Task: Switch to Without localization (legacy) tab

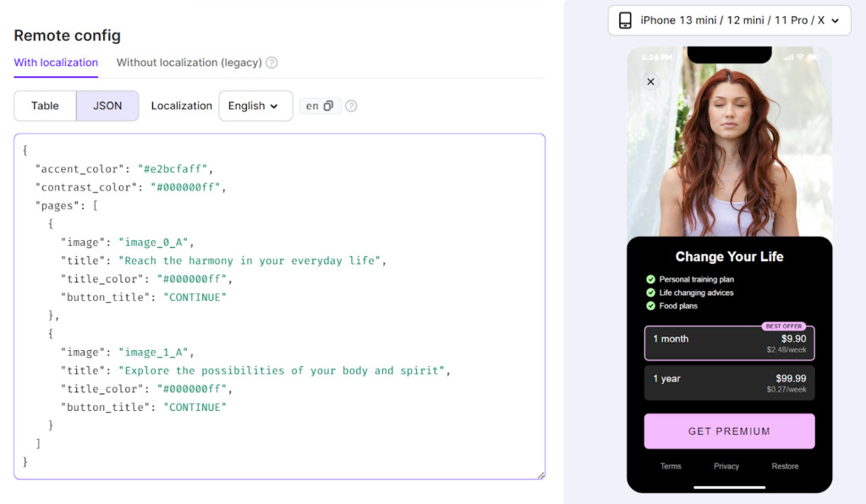Action: [x=189, y=63]
